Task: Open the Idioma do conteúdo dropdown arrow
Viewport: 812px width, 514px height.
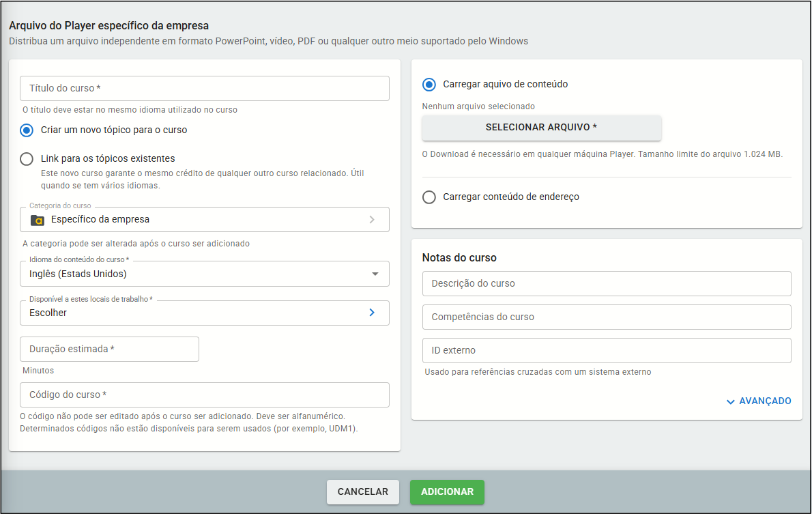Action: [x=375, y=274]
